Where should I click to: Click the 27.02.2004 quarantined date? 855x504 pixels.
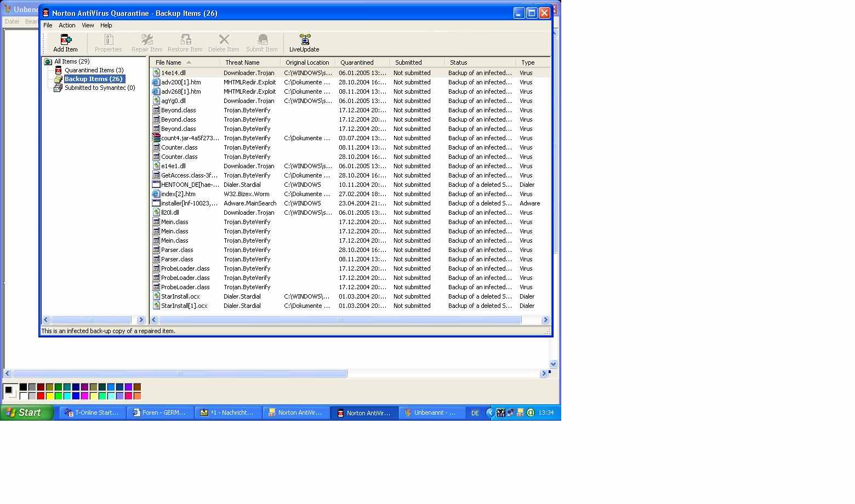point(362,194)
